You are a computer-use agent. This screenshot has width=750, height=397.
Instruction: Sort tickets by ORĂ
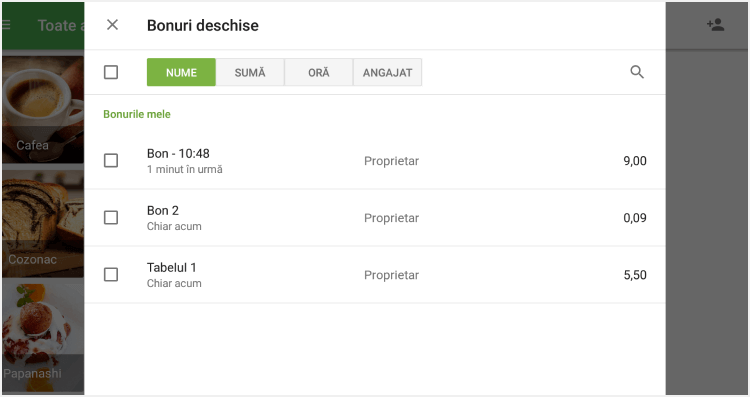pyautogui.click(x=319, y=72)
